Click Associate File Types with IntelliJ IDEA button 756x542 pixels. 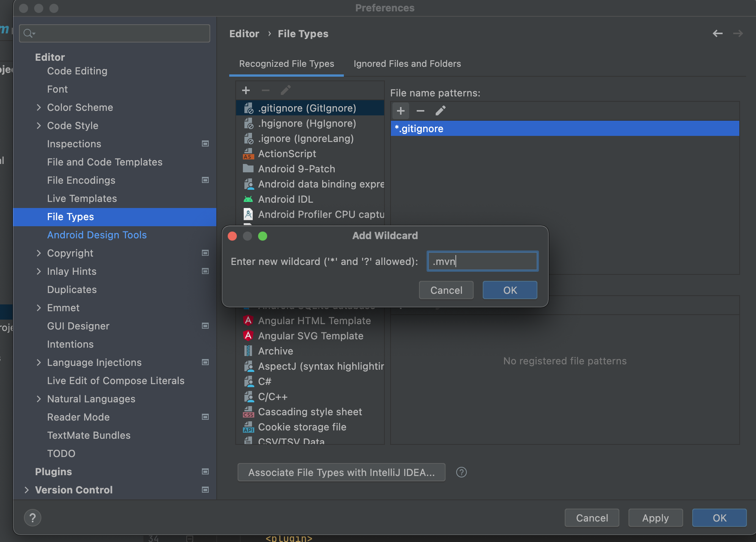click(341, 472)
